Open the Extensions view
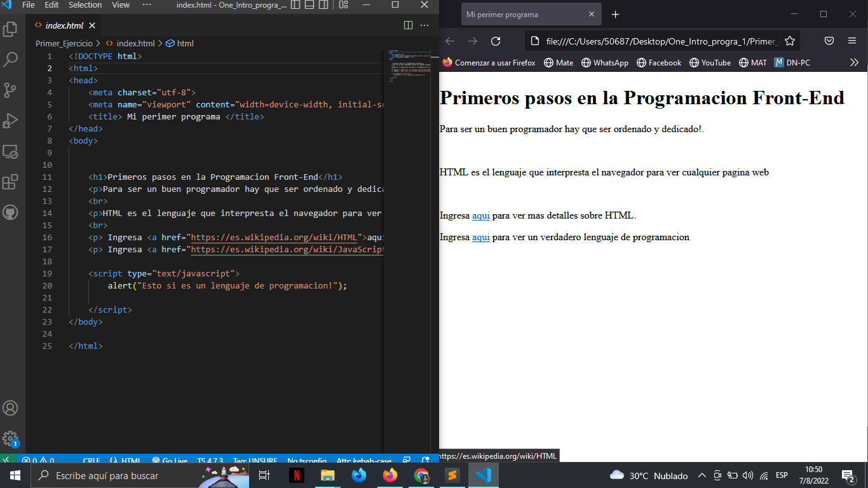868x488 pixels. [10, 182]
